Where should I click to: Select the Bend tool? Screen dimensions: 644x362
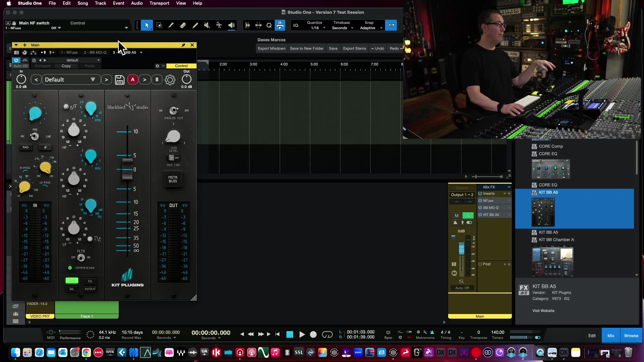coord(219,25)
